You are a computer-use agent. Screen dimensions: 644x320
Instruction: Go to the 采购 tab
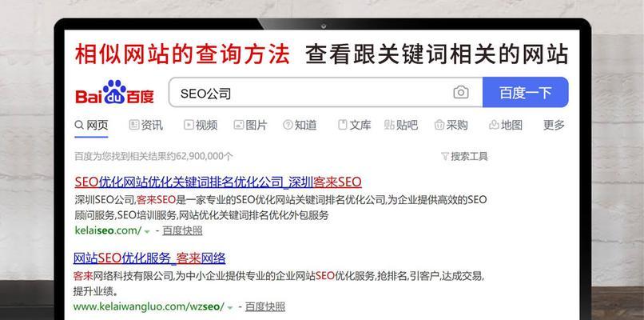tap(451, 125)
